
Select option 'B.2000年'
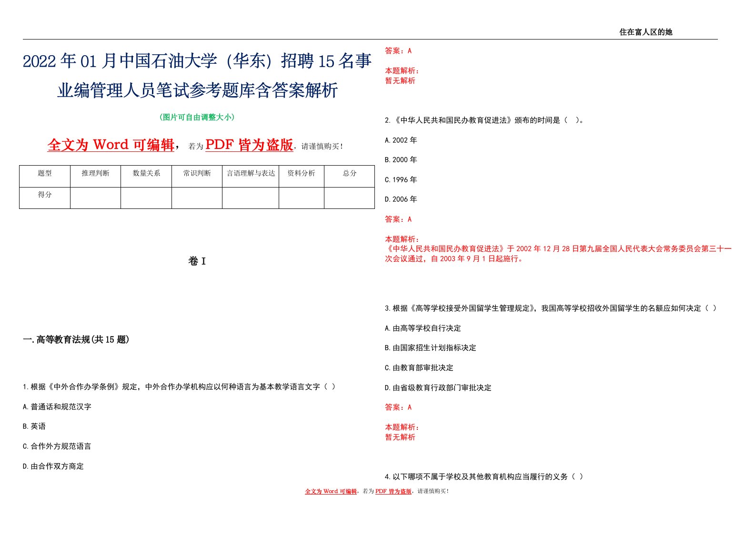(401, 160)
